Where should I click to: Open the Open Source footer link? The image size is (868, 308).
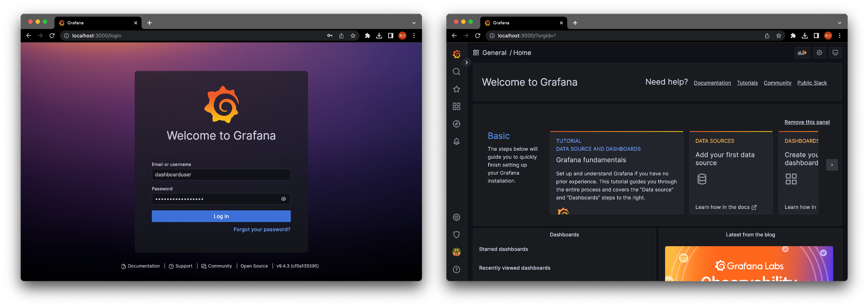[x=254, y=266]
